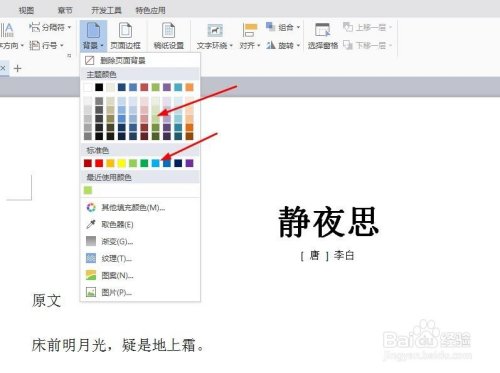Click the 对齐 align icon
Image resolution: width=500 pixels, height=373 pixels.
point(250,30)
